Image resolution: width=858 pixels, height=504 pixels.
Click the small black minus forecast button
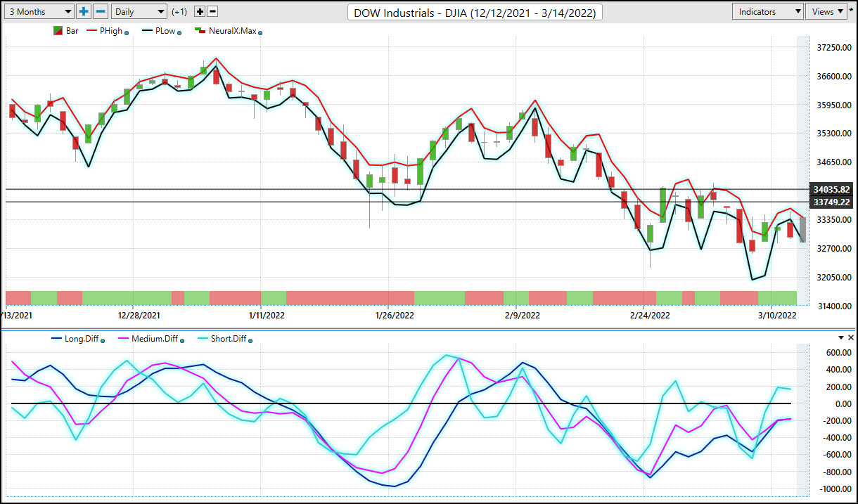point(213,11)
